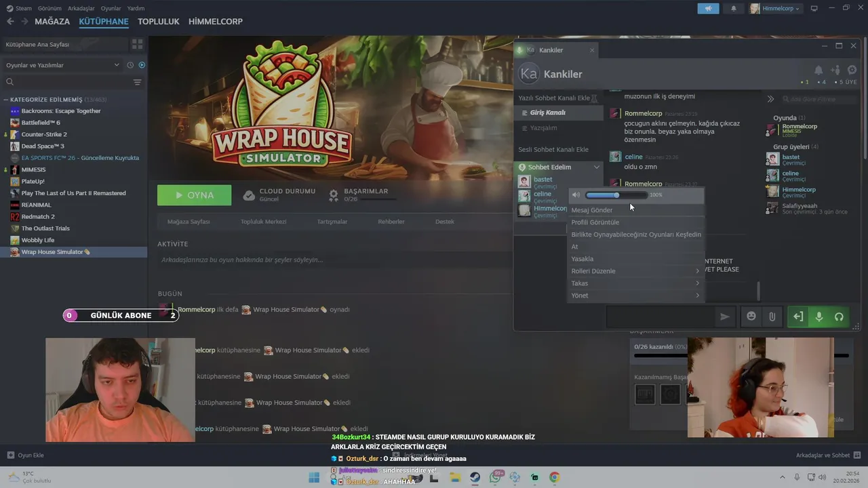The image size is (868, 488).
Task: Open the library grid view icon
Action: [x=138, y=44]
